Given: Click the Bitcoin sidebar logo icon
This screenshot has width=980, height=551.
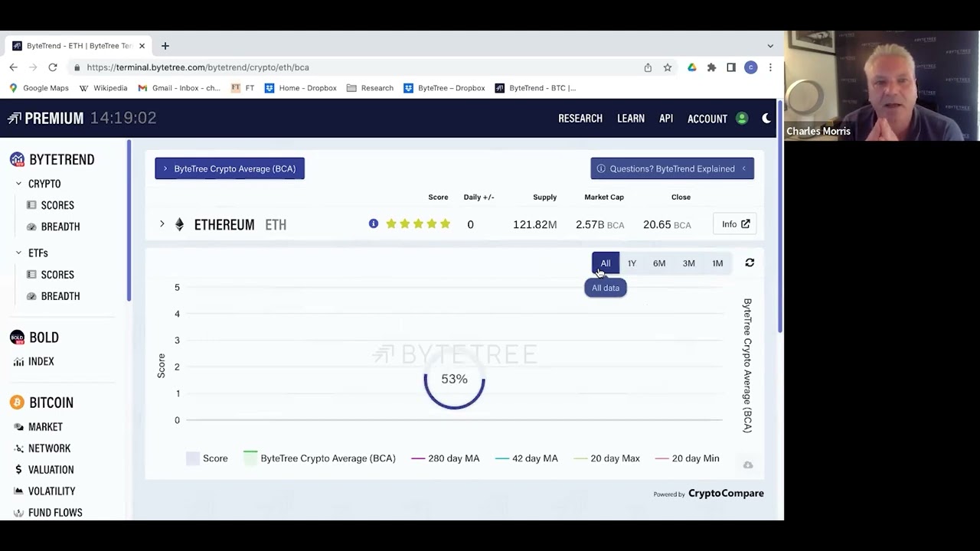Looking at the screenshot, I should click(x=17, y=403).
